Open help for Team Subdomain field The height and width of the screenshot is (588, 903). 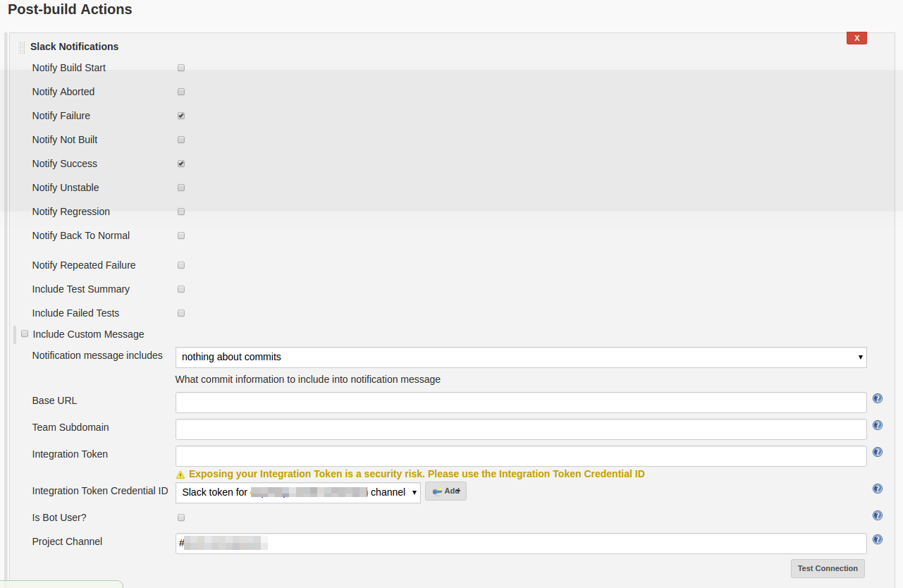coord(877,425)
